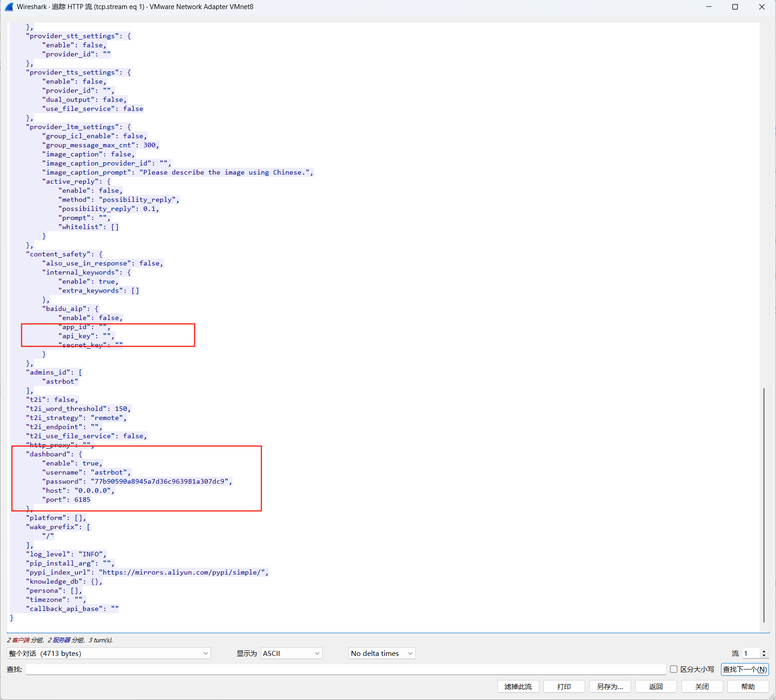Enable the 区分大小写 case-sensitive checkbox

coord(674,669)
